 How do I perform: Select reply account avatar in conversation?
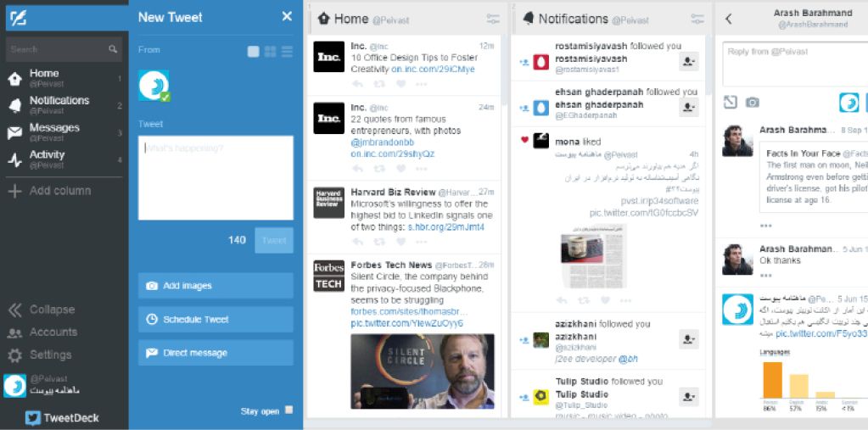[x=849, y=103]
